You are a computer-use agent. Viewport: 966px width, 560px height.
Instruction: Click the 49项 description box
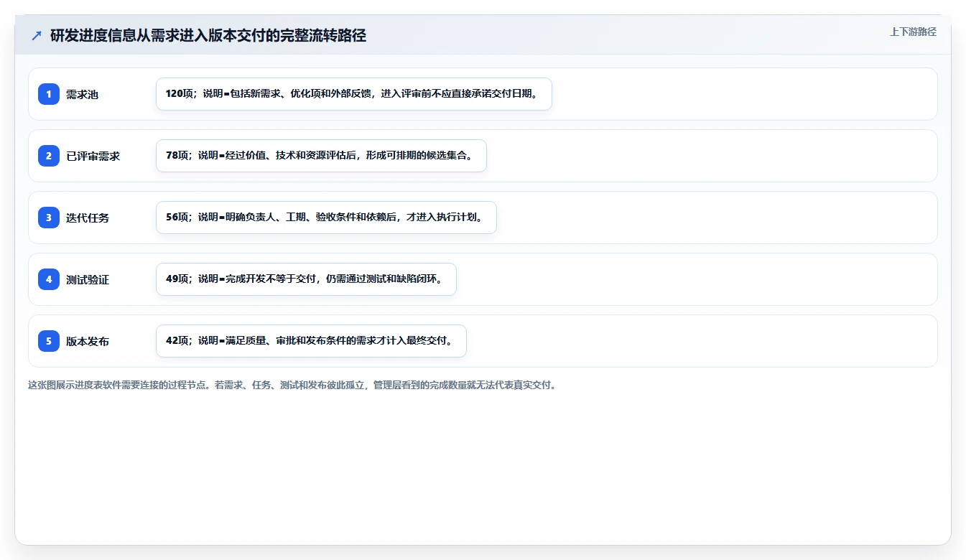coord(306,279)
